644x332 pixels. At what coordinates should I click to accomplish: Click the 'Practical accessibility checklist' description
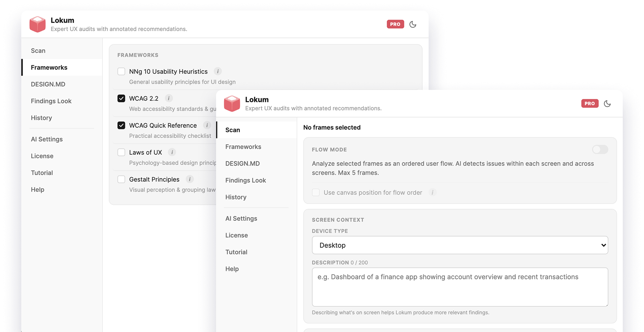tap(170, 136)
